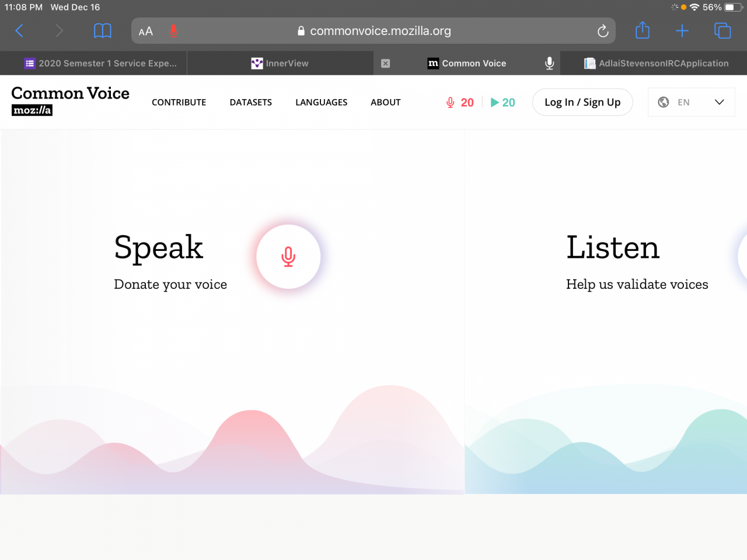Open the Safari bookmarks book icon
The width and height of the screenshot is (747, 560).
pos(103,31)
